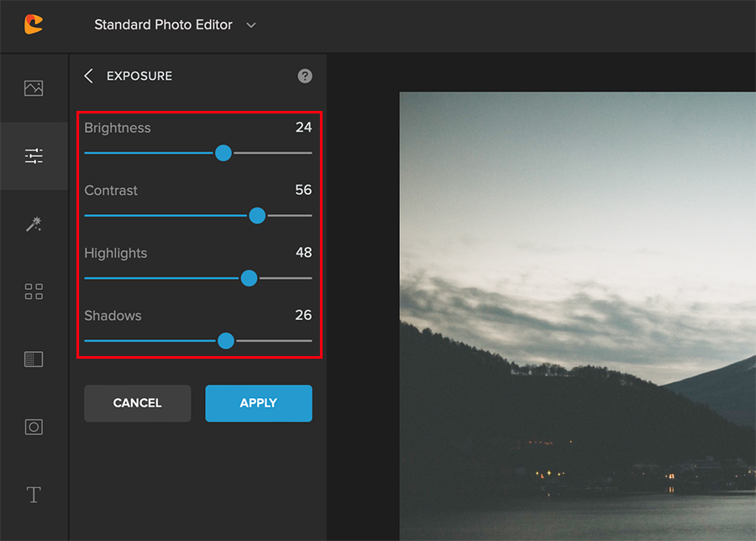Open the Adjustments sliders panel
756x541 pixels.
(34, 155)
